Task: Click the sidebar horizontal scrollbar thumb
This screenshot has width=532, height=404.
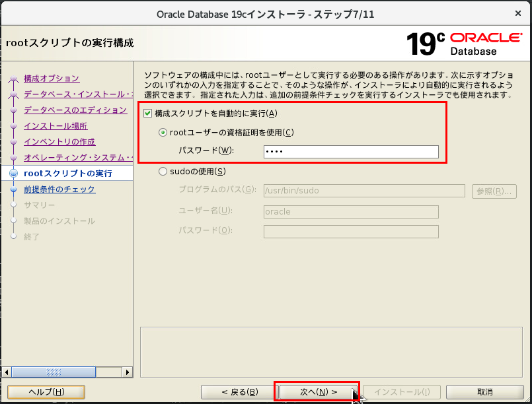Action: (54, 372)
